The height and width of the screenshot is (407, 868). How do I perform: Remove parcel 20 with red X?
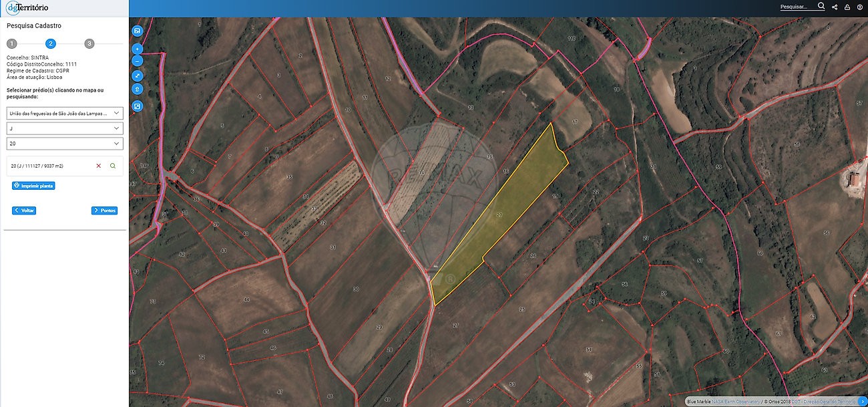pyautogui.click(x=99, y=166)
